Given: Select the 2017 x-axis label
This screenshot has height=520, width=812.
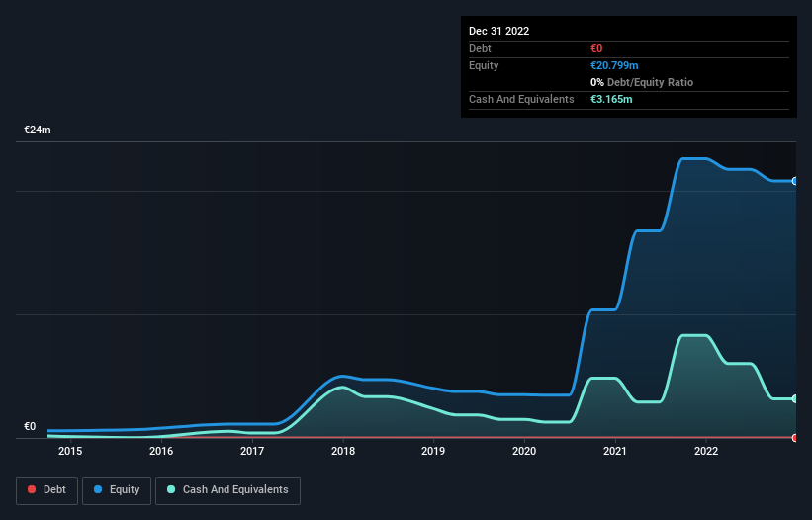Looking at the screenshot, I should (252, 451).
